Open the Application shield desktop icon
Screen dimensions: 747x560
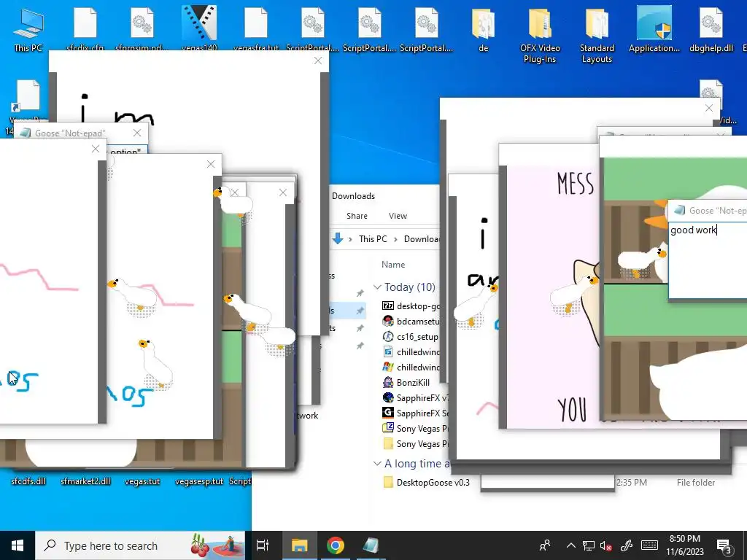[x=654, y=29]
